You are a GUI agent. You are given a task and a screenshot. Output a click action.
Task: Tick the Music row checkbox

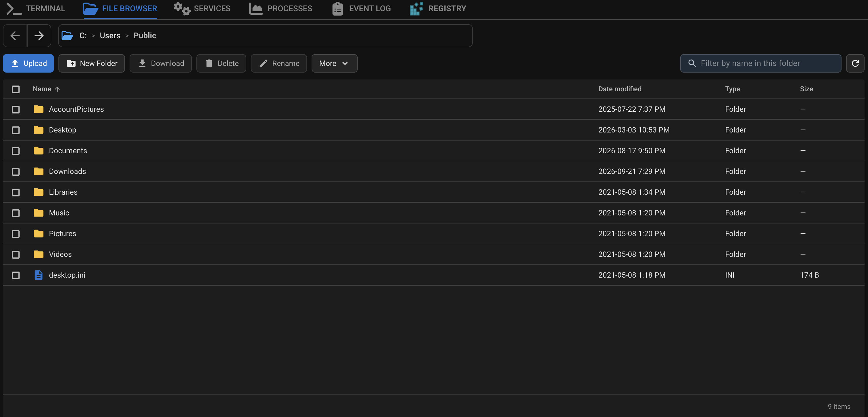click(x=16, y=213)
